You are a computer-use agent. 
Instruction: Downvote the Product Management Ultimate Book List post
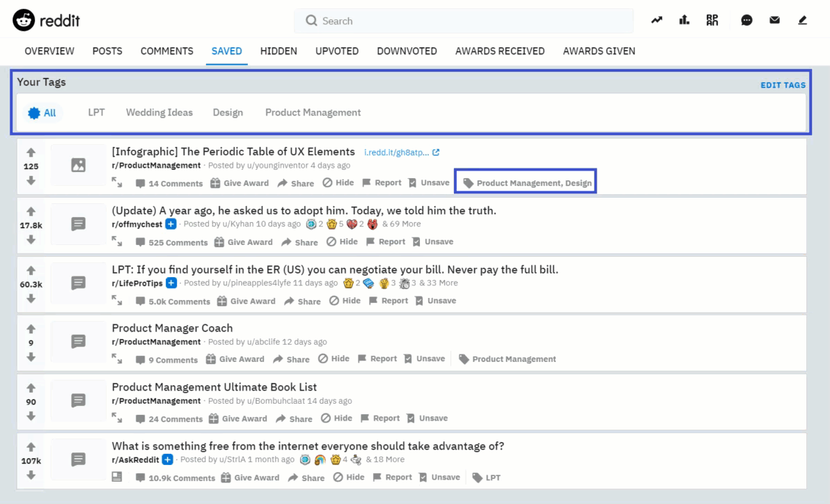tap(31, 416)
